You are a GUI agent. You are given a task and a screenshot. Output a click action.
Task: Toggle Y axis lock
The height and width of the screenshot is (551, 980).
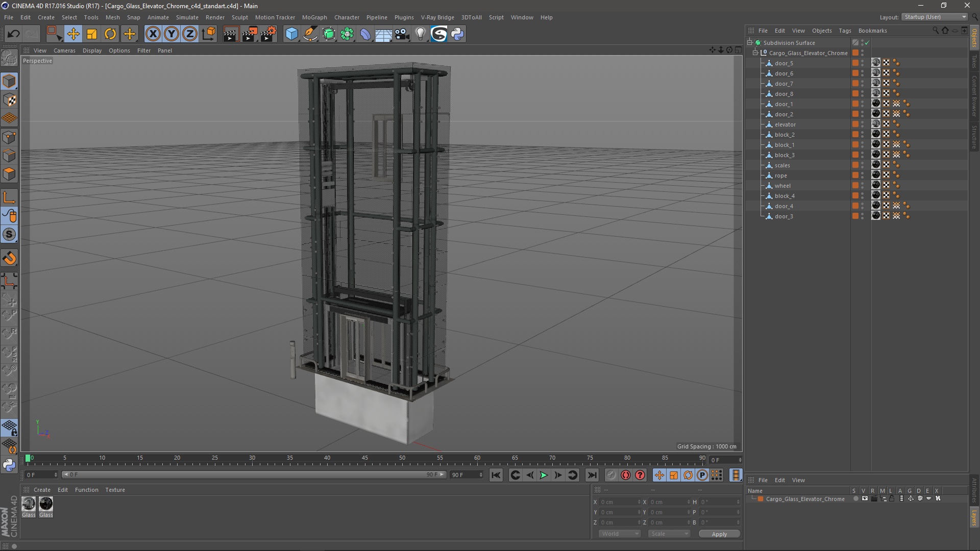pyautogui.click(x=171, y=34)
